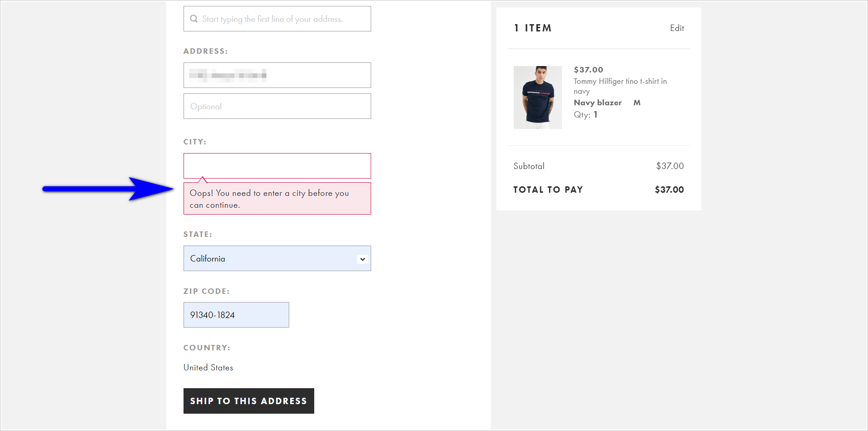868x431 pixels.
Task: Click the Optional second address line field
Action: coord(277,106)
